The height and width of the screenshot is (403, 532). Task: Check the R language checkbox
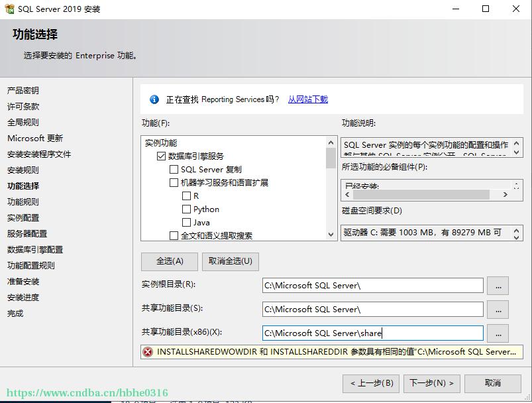click(186, 196)
